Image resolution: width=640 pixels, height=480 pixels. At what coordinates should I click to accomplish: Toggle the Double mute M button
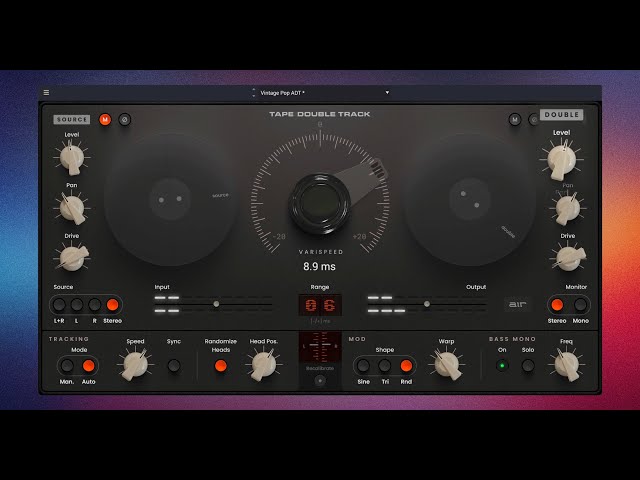point(515,120)
